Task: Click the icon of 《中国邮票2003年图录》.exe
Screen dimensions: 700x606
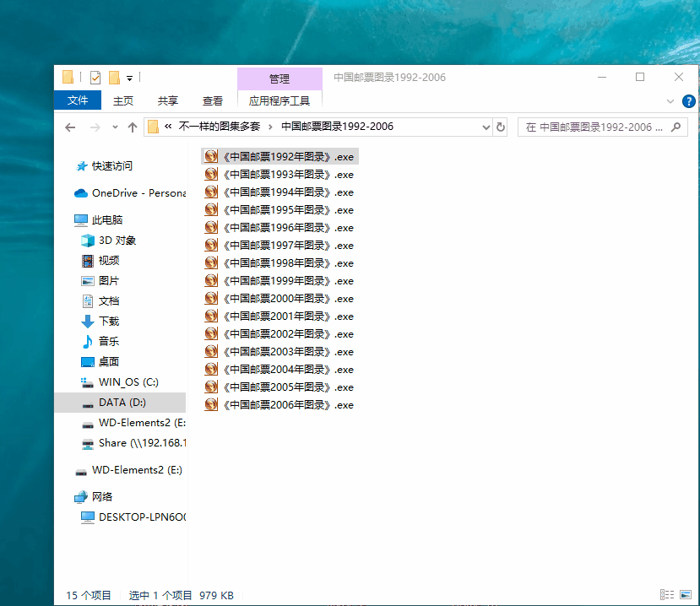Action: tap(211, 352)
